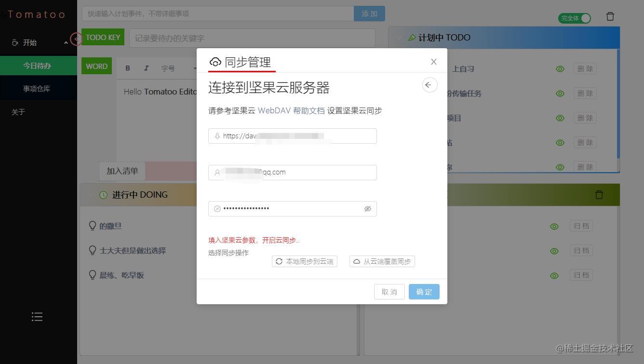Image resolution: width=644 pixels, height=364 pixels.
Task: Delete the 项目 item
Action: coord(585,118)
